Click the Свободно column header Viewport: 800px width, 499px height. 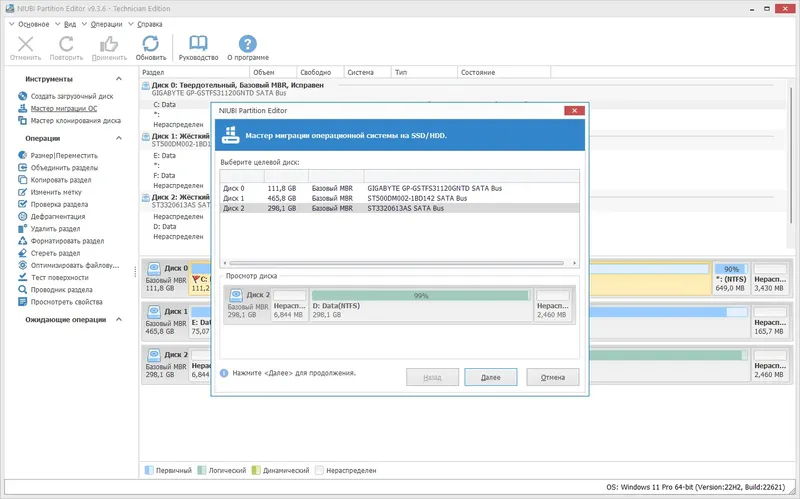tap(320, 72)
